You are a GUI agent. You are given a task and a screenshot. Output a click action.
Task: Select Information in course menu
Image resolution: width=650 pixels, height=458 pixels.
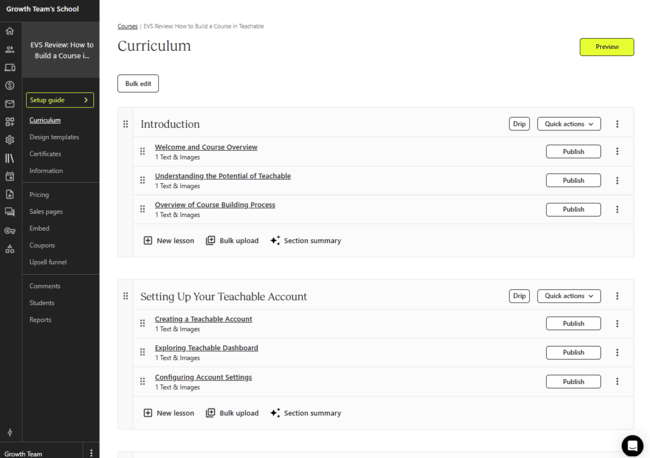(x=46, y=171)
